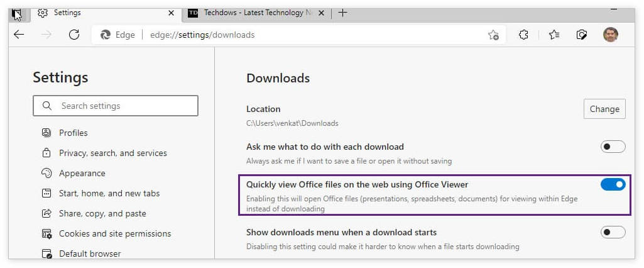Go to Start, home, and new tabs

coord(109,193)
